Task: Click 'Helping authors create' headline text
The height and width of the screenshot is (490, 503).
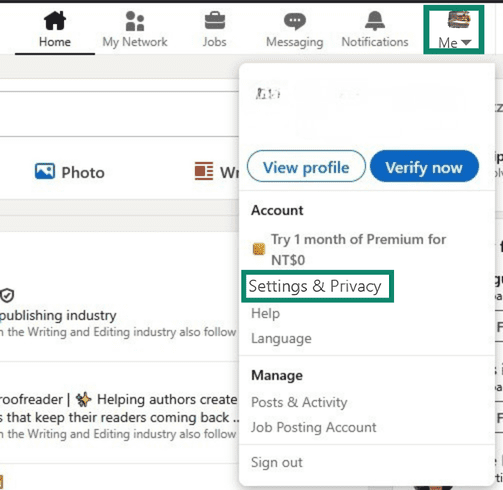Action: tap(167, 399)
